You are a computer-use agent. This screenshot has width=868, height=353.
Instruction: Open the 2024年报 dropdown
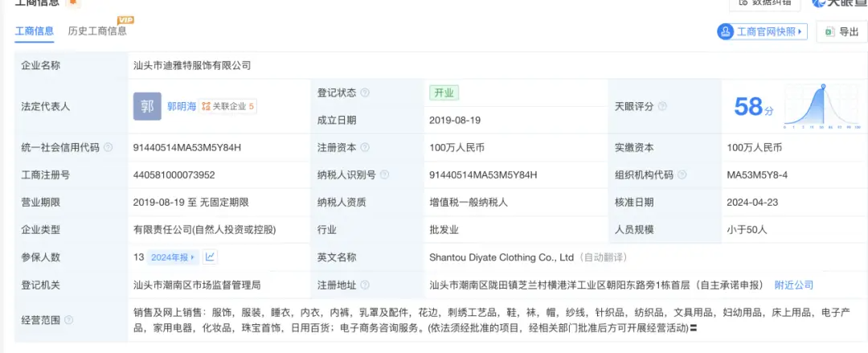173,257
